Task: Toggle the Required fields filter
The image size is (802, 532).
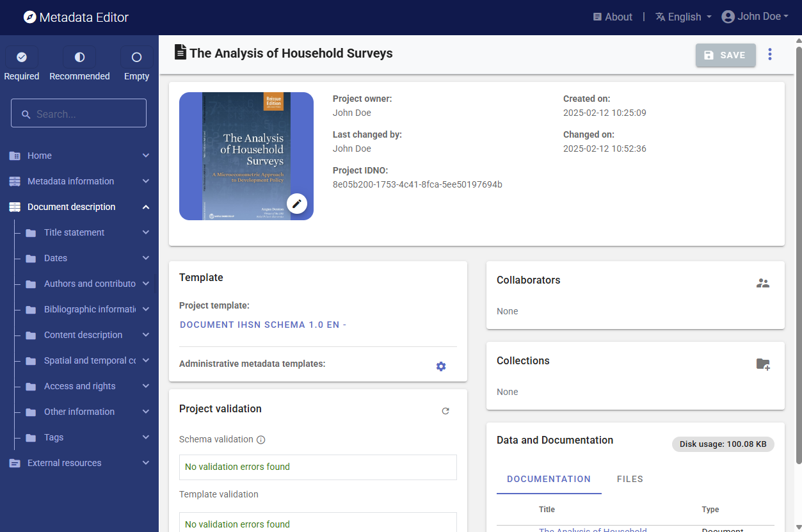Action: pyautogui.click(x=22, y=58)
